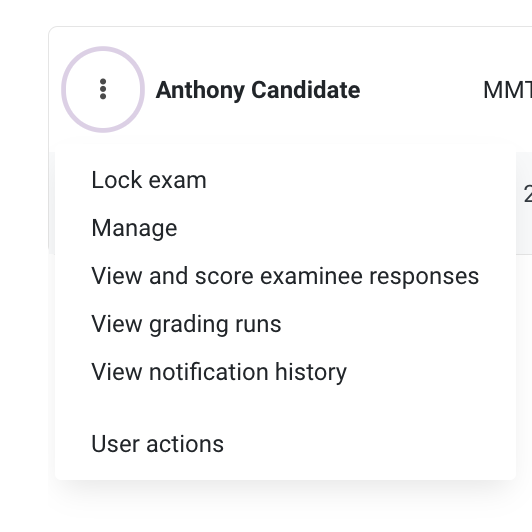
Task: Open View and score examinee responses
Action: (x=285, y=276)
